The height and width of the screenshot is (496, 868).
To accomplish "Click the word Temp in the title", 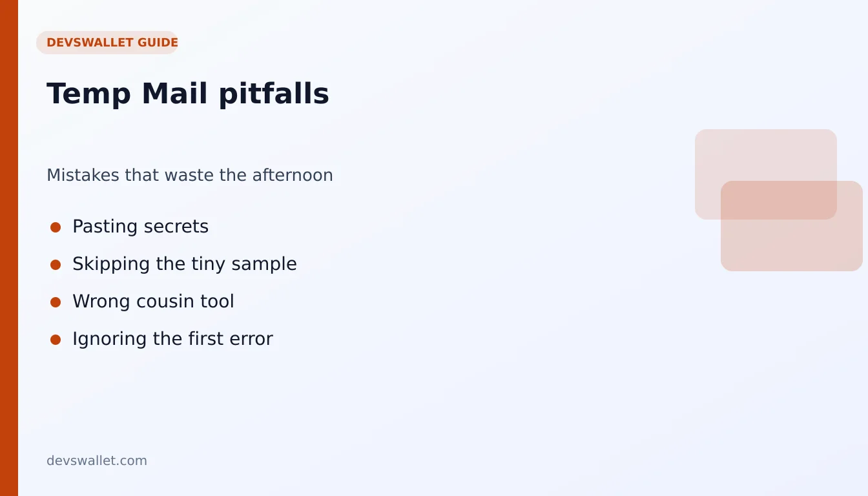I will (x=89, y=94).
